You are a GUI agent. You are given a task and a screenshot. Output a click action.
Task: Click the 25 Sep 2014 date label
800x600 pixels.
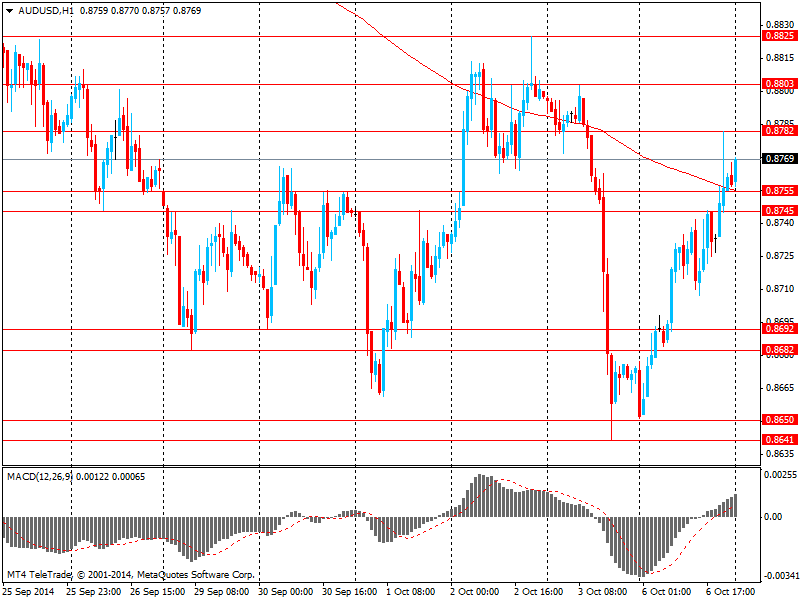click(28, 591)
